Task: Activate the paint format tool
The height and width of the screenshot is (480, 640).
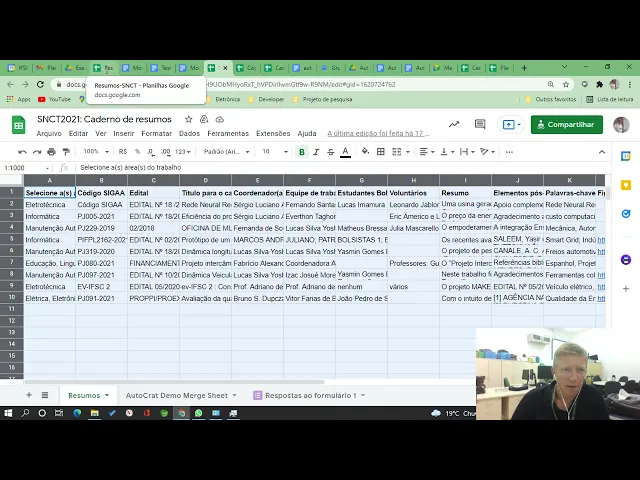Action: [x=66, y=152]
